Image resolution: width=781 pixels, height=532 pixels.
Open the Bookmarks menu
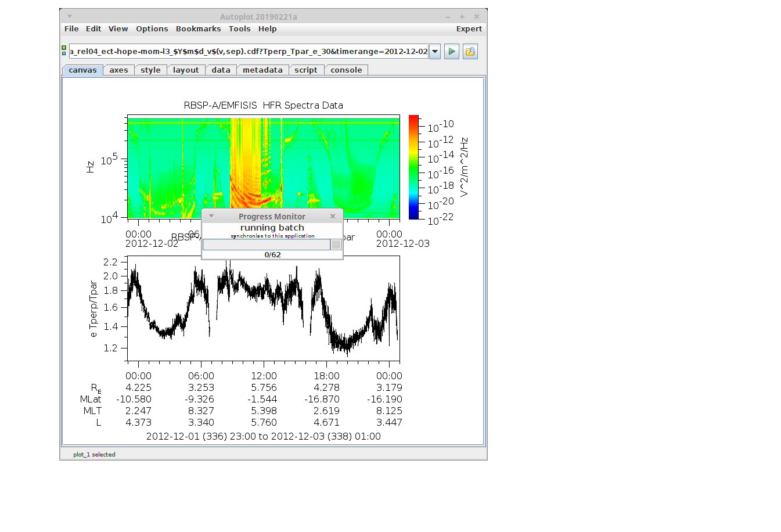pyautogui.click(x=198, y=29)
